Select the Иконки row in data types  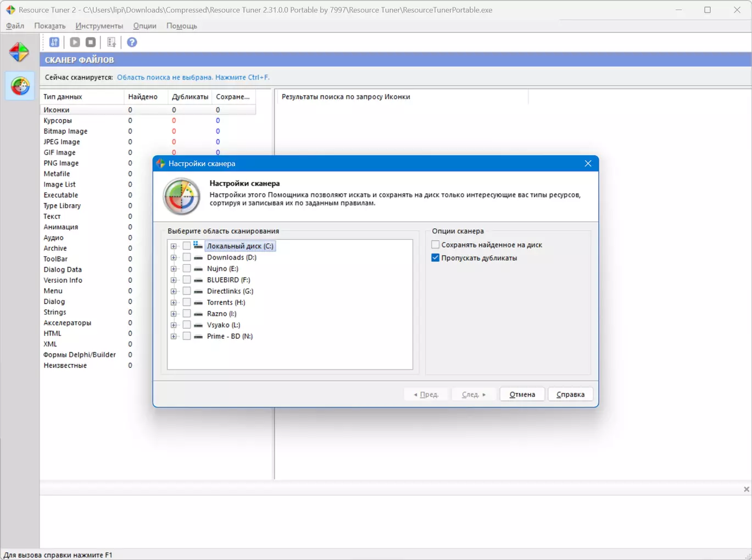[x=148, y=110]
